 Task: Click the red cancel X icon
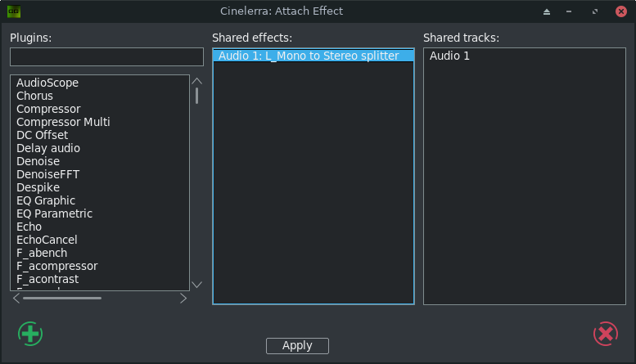pos(605,334)
